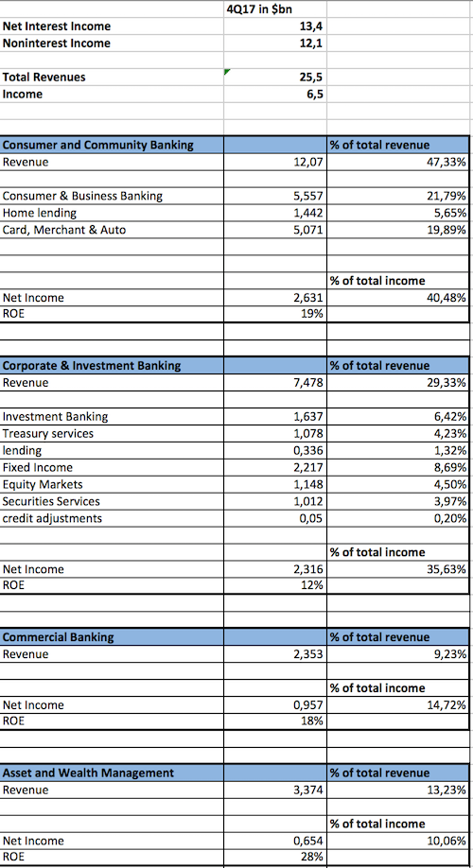Screen dimensions: 473x868
Task: Click the green error indicator triangle
Action: coord(227,72)
